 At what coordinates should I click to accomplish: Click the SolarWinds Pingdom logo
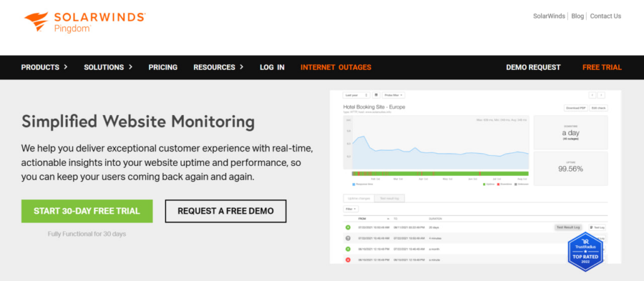[x=85, y=21]
